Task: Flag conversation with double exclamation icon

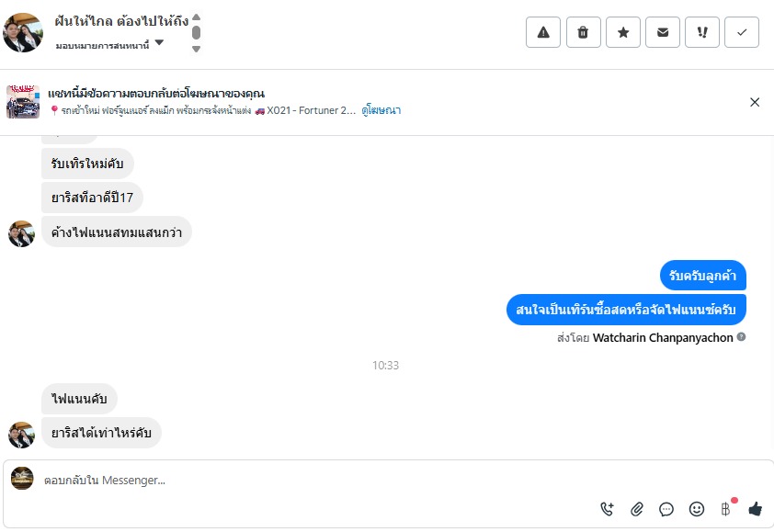Action: pos(702,32)
